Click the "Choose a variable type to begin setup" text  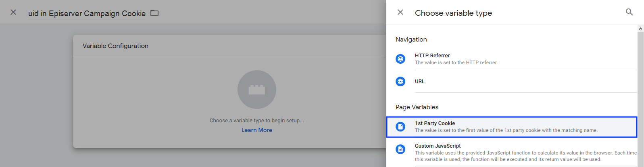[257, 120]
